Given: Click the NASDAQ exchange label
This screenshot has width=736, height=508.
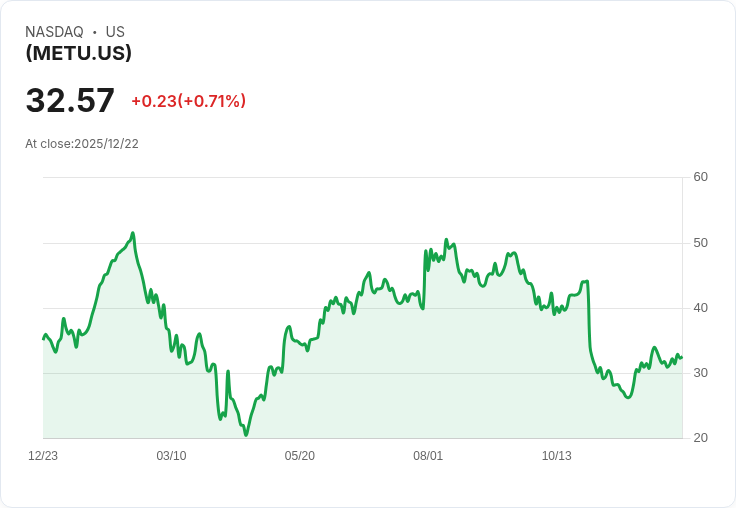Looking at the screenshot, I should (x=54, y=32).
